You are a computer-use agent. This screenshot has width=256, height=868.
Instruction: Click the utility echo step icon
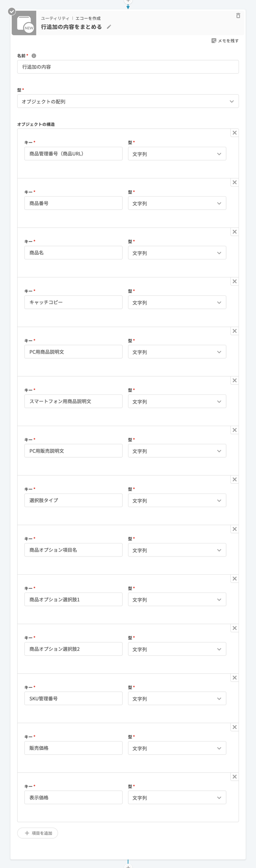pos(24,23)
